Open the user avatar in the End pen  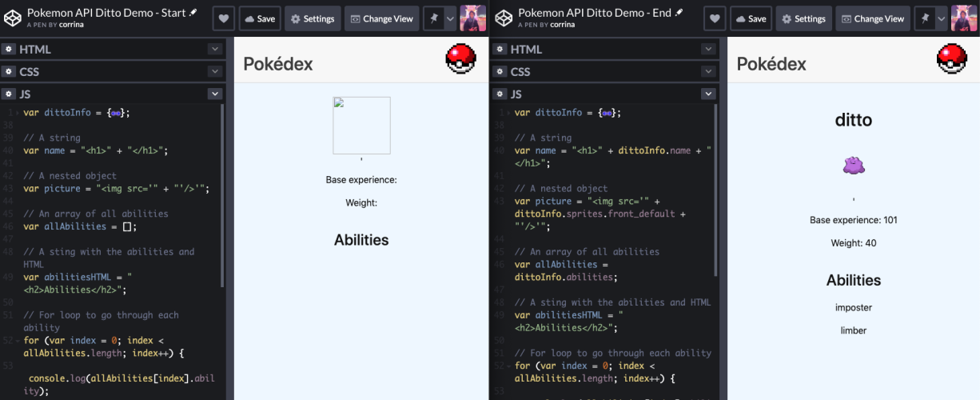click(964, 18)
